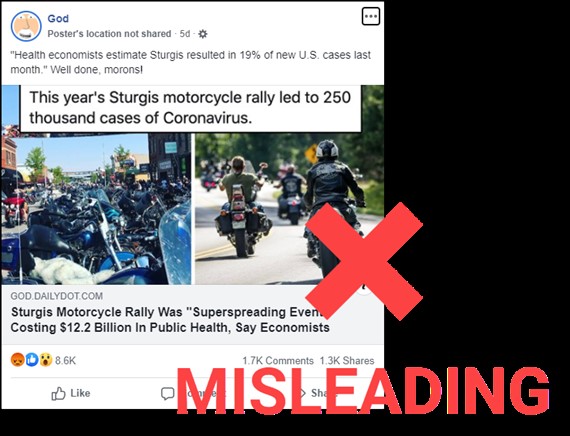Click the blue thumbs-up reaction icon
Viewport: 570px width, 436px height.
[32, 360]
